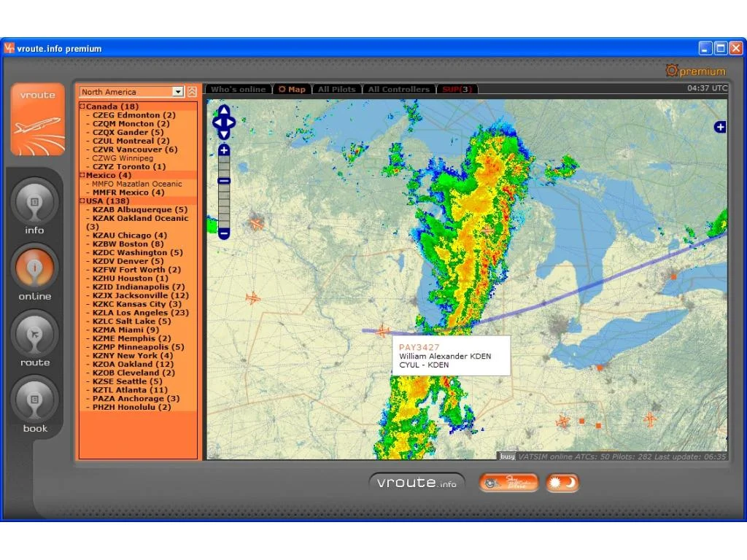
Task: Toggle day night sun moon switch
Action: coord(562,483)
